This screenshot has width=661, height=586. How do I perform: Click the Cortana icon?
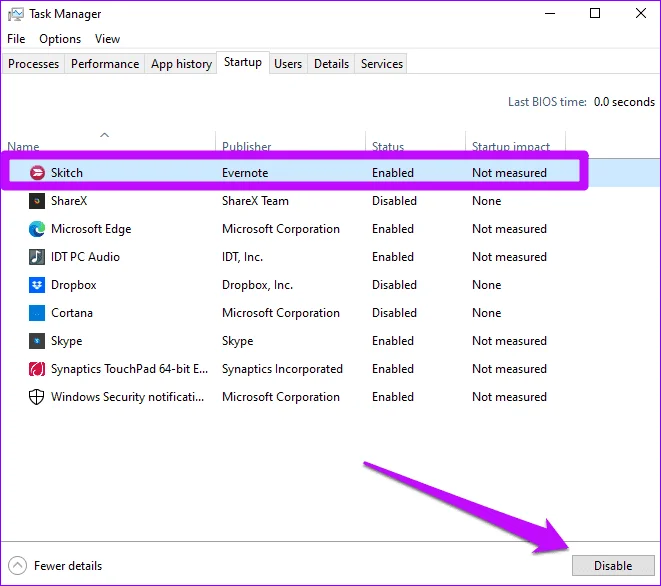(37, 313)
